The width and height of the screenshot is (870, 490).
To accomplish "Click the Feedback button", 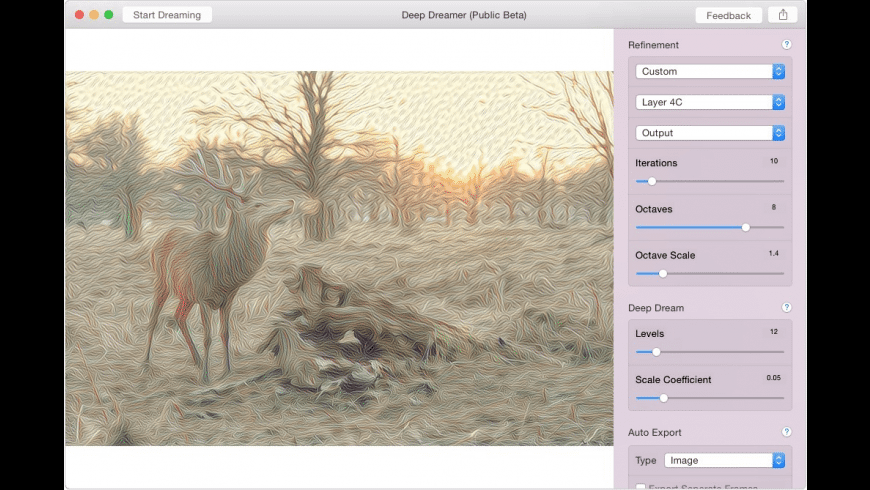I will [728, 15].
